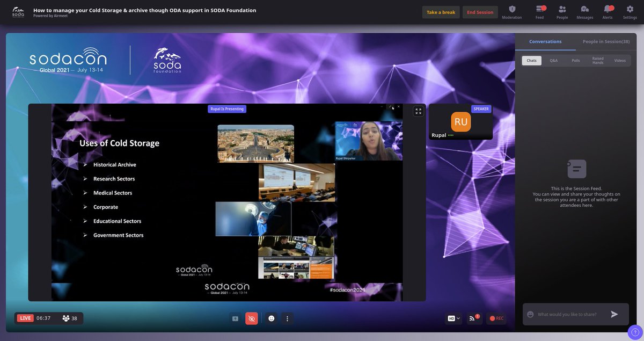Select the Q&A sub-tab
644x341 pixels.
553,61
